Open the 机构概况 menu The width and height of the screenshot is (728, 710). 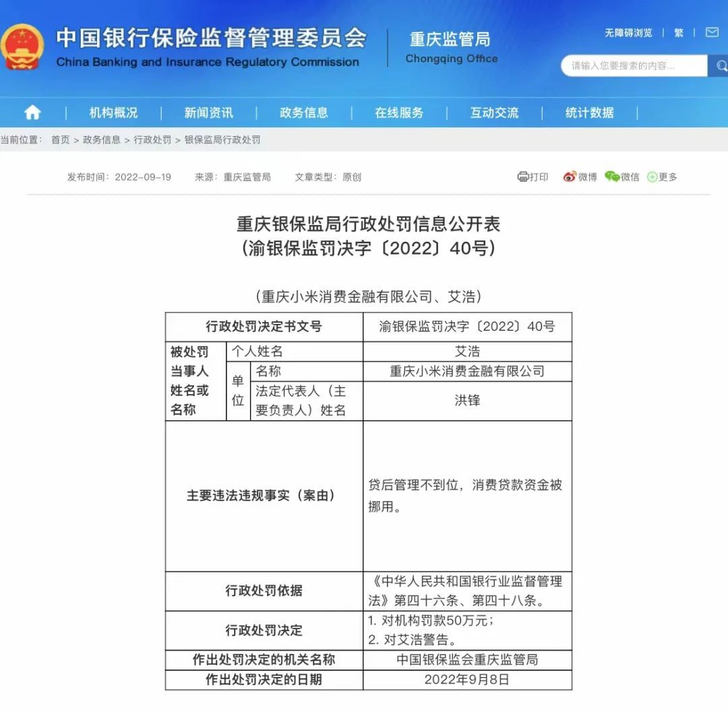click(113, 112)
